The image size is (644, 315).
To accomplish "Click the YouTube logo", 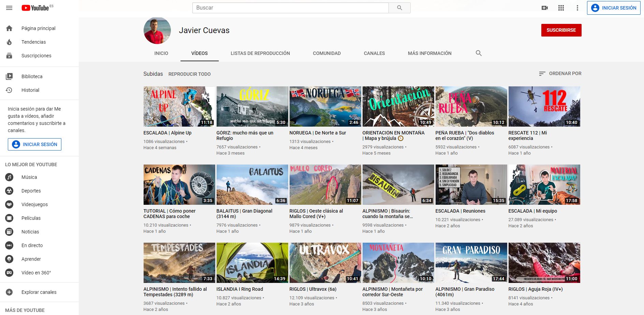I will (35, 8).
